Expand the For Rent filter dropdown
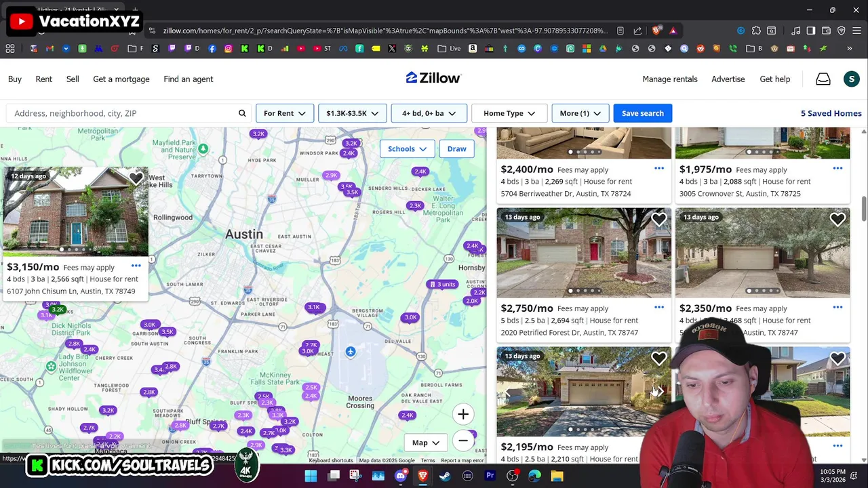This screenshot has width=868, height=488. [285, 113]
